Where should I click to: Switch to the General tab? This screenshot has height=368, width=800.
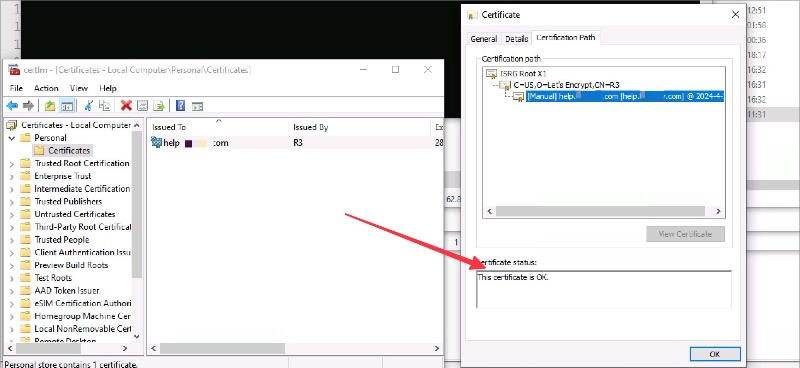tap(484, 39)
